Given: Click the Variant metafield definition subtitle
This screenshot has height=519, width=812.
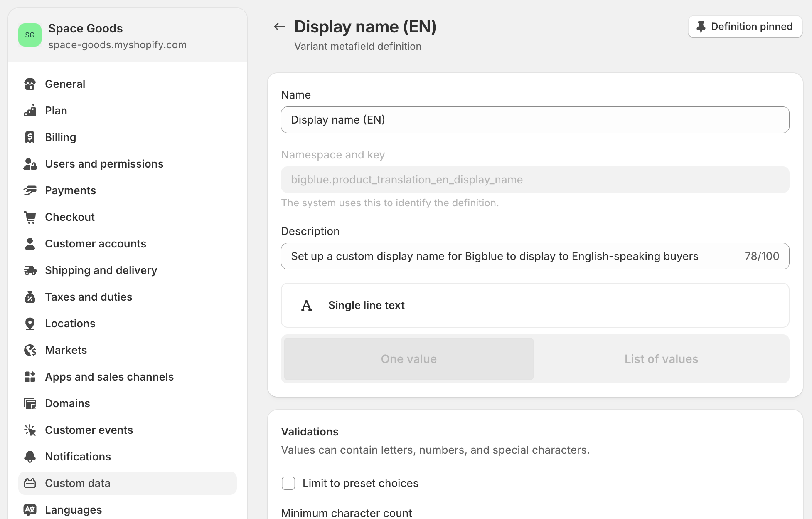Looking at the screenshot, I should [x=358, y=47].
